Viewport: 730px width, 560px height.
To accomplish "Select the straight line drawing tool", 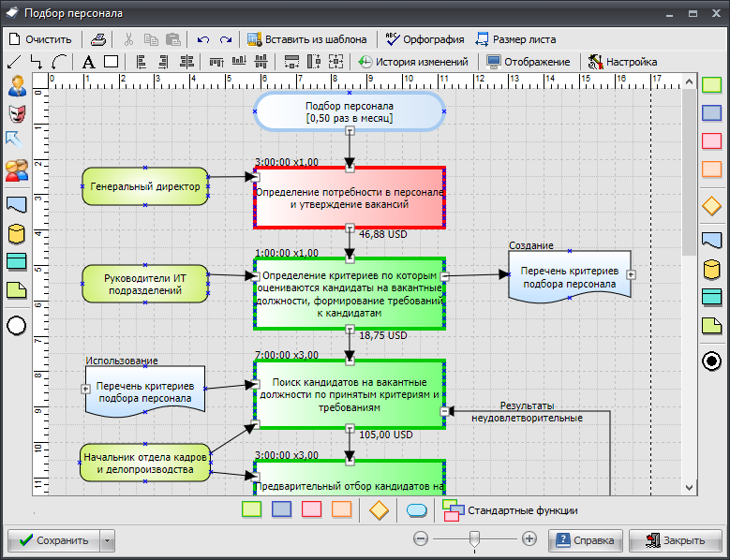I will click(14, 63).
